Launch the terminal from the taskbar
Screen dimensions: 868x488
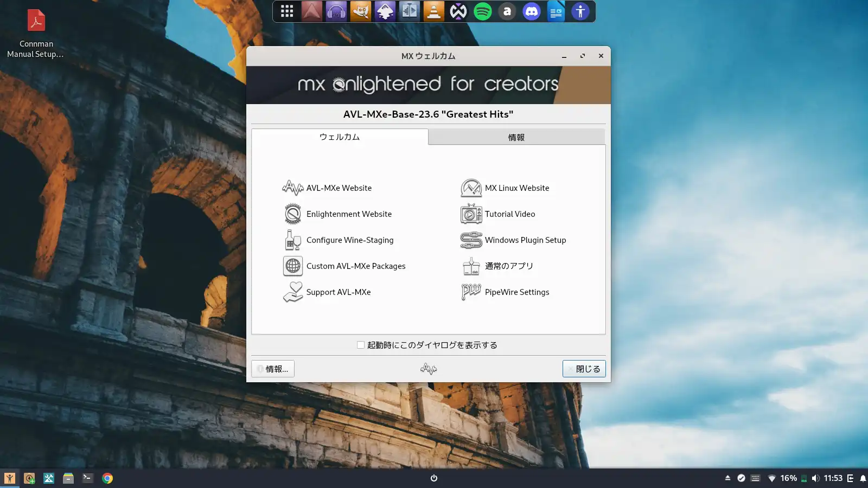coord(88,478)
